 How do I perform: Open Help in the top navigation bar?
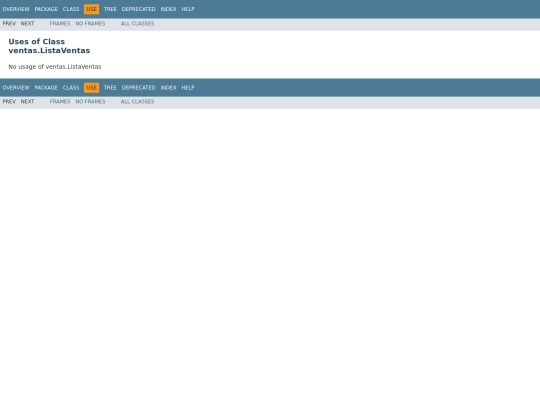coord(188,9)
